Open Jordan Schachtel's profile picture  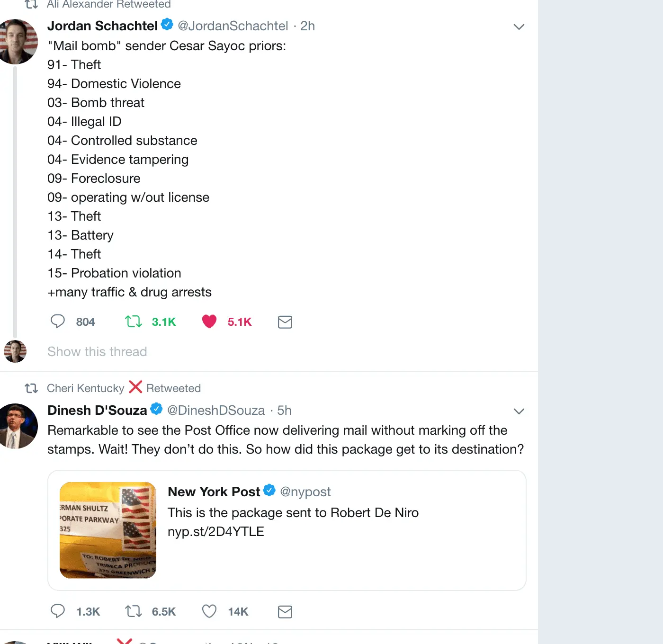click(x=18, y=42)
